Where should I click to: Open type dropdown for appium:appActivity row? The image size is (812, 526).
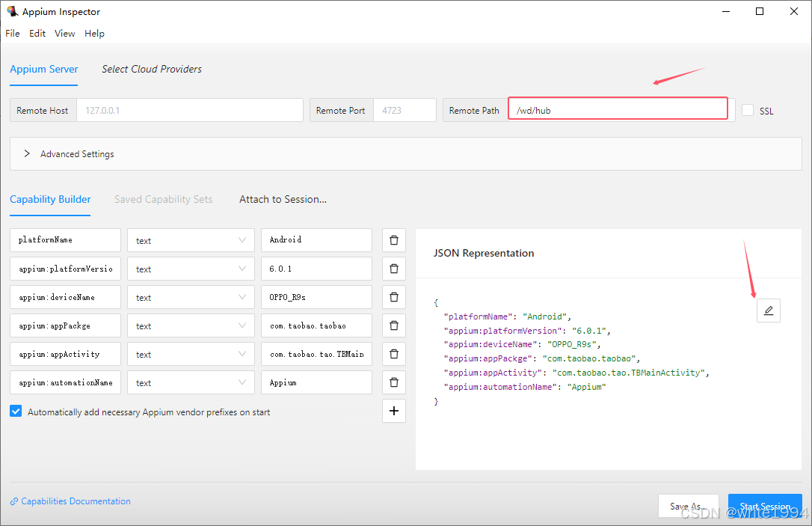click(x=191, y=355)
